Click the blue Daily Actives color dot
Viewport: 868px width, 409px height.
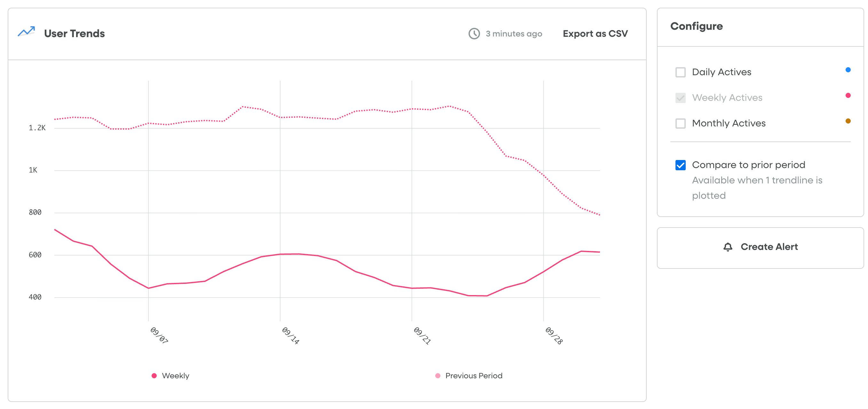848,70
